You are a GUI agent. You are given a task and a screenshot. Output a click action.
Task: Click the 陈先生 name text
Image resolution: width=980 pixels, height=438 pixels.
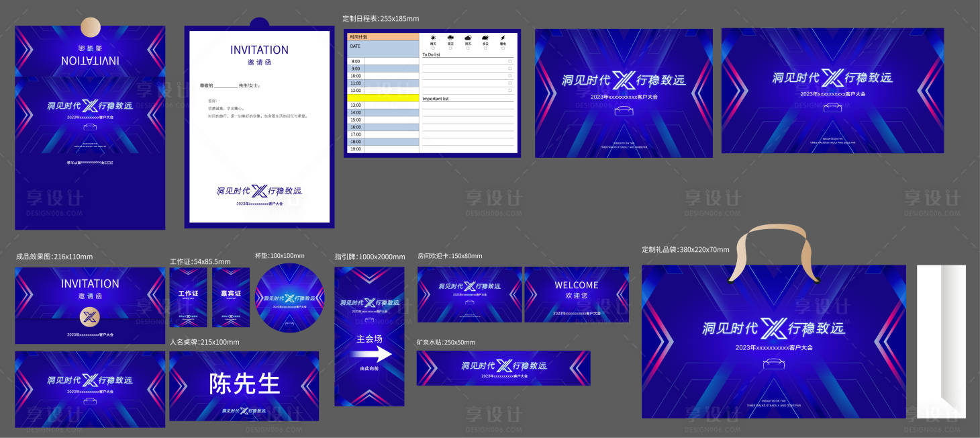(244, 384)
